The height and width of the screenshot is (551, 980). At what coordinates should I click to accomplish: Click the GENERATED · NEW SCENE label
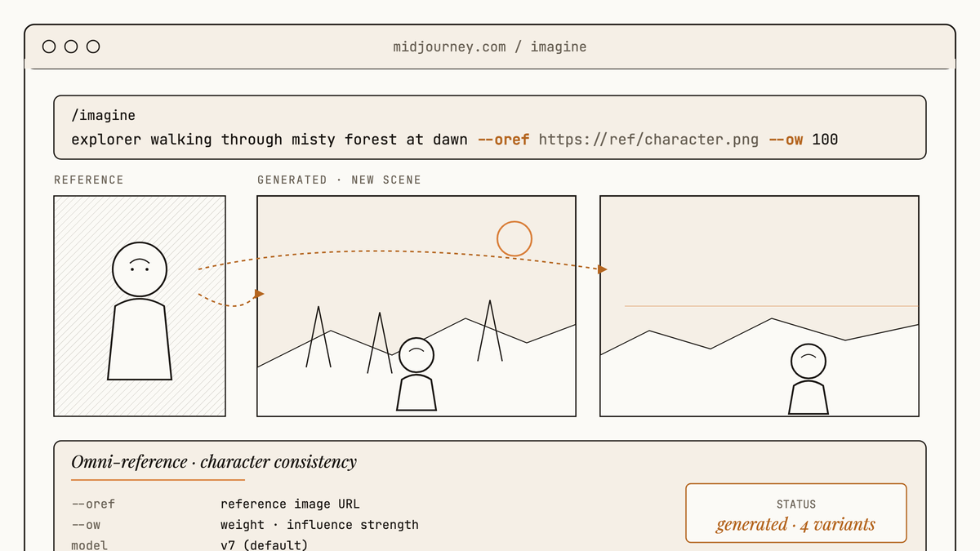(x=339, y=180)
